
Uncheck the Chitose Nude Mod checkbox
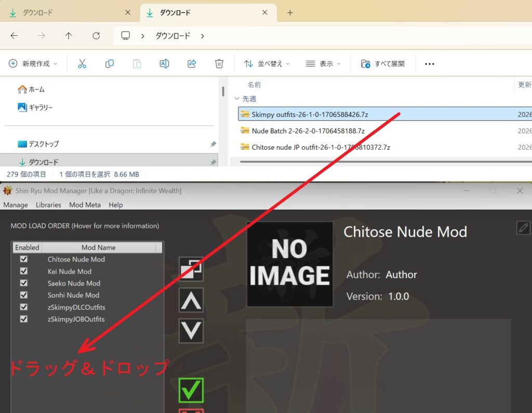[23, 259]
